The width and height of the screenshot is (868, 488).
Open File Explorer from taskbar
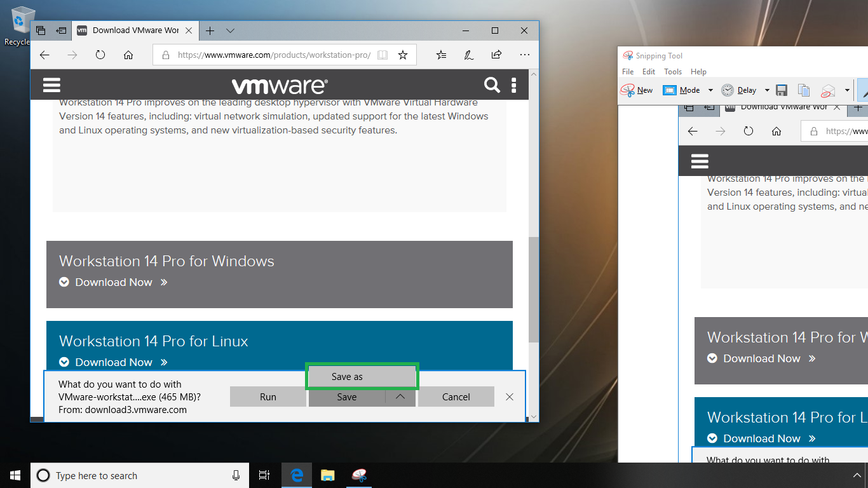(327, 475)
